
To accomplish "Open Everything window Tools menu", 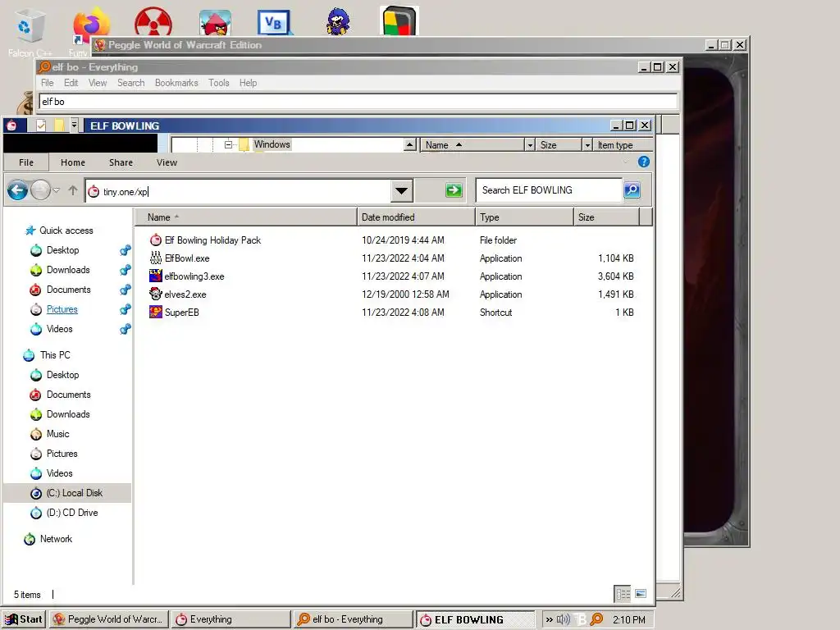I will pos(218,83).
